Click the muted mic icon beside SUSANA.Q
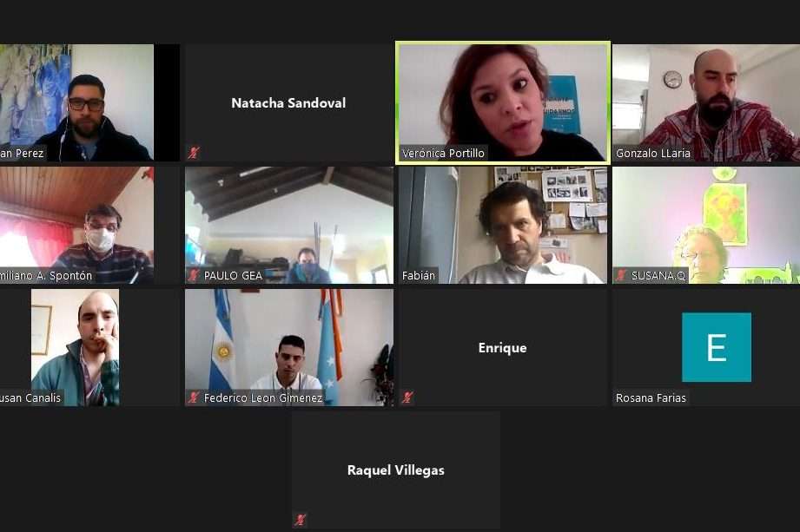This screenshot has width=800, height=532. click(x=621, y=275)
